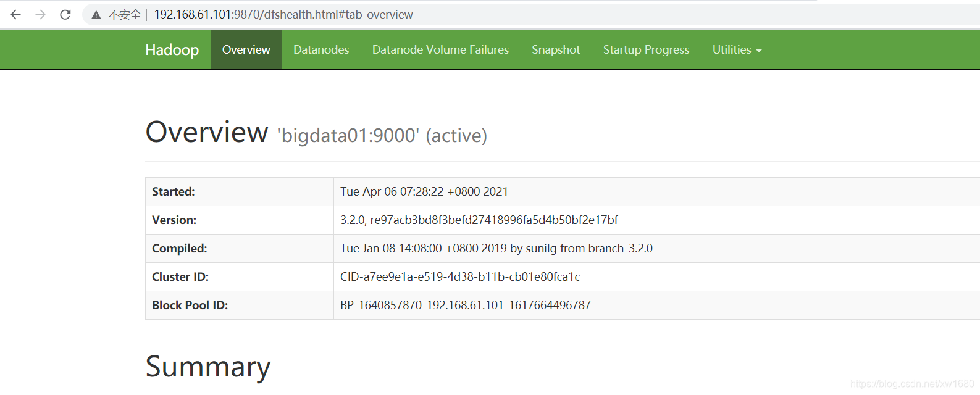The width and height of the screenshot is (980, 395).
Task: Click the 3.2.0 version hash value
Action: click(479, 220)
